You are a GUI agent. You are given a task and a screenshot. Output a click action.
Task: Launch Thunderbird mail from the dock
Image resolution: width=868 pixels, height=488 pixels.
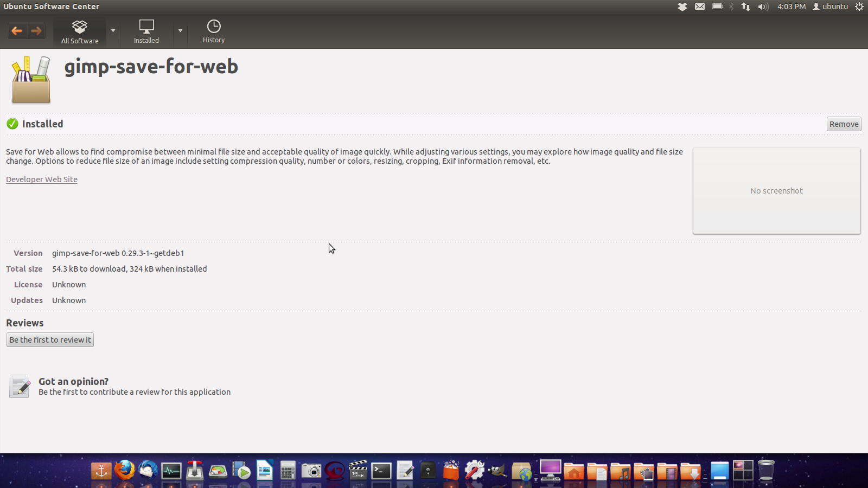(x=148, y=470)
